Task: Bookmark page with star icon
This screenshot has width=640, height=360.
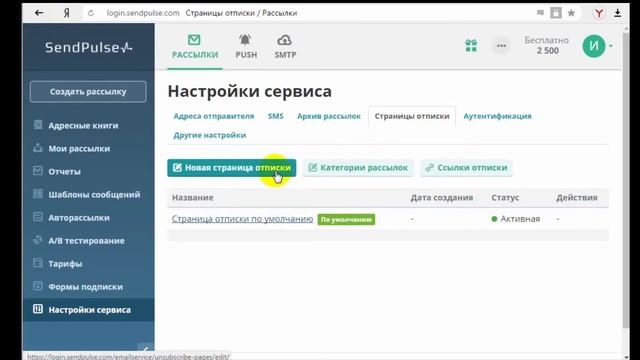Action: point(571,13)
